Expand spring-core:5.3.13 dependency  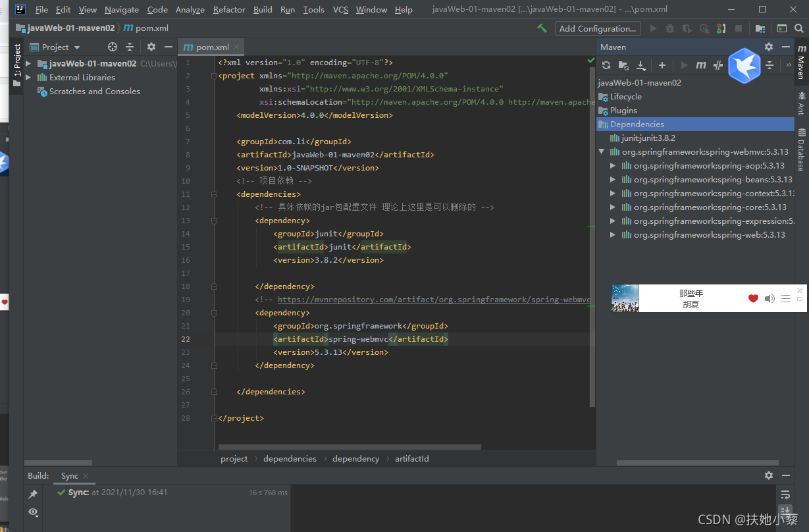tap(613, 207)
